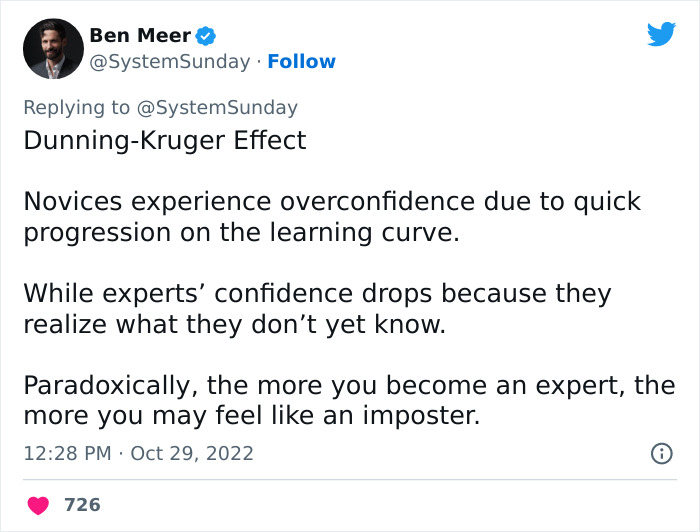This screenshot has width=700, height=532.
Task: Click the Oct 29, 2022 date
Action: tap(191, 453)
